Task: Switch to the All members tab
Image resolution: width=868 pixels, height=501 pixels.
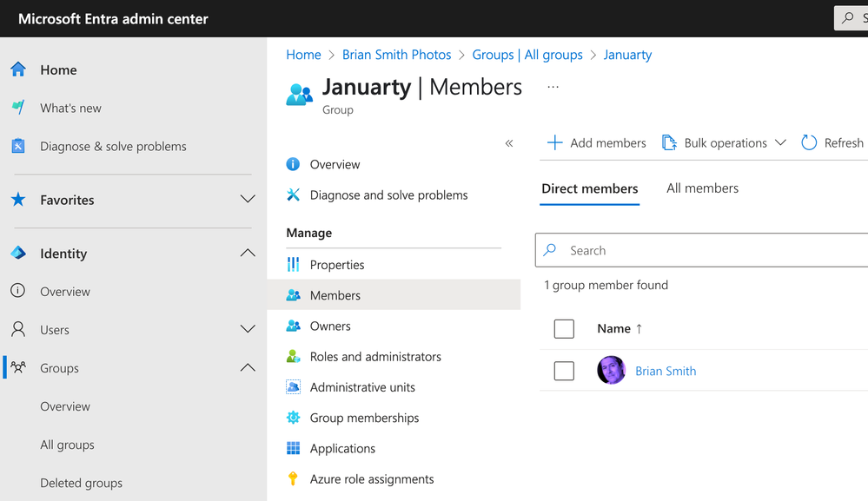Action: 702,188
